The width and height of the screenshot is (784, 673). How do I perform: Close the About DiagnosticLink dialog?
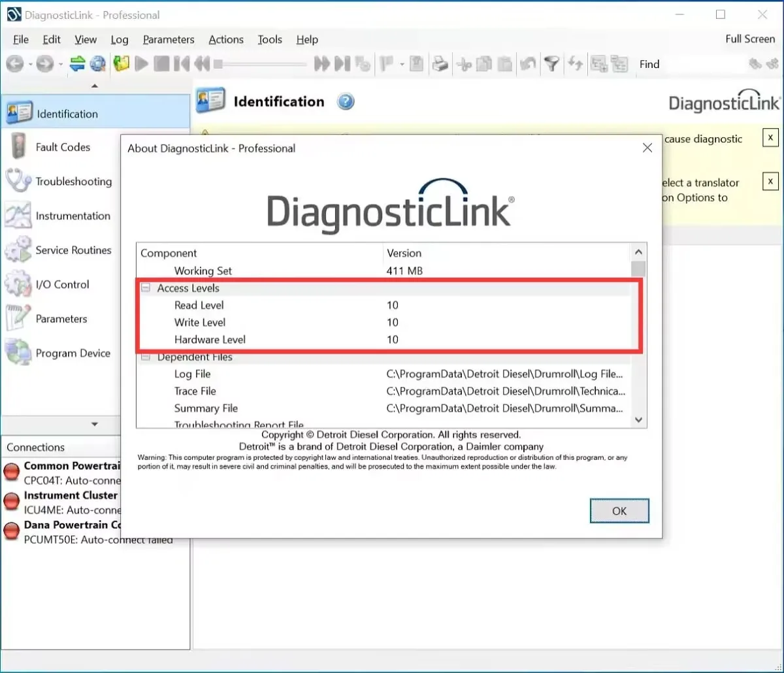pos(647,148)
